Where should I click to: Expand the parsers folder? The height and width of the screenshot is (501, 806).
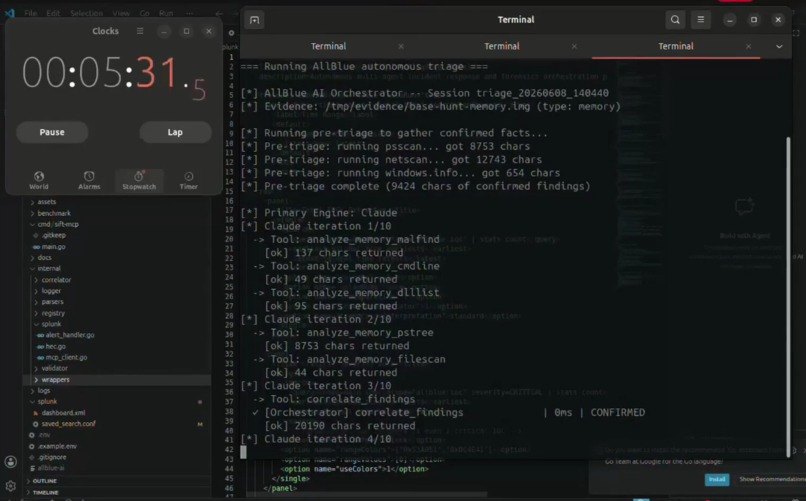pyautogui.click(x=36, y=302)
